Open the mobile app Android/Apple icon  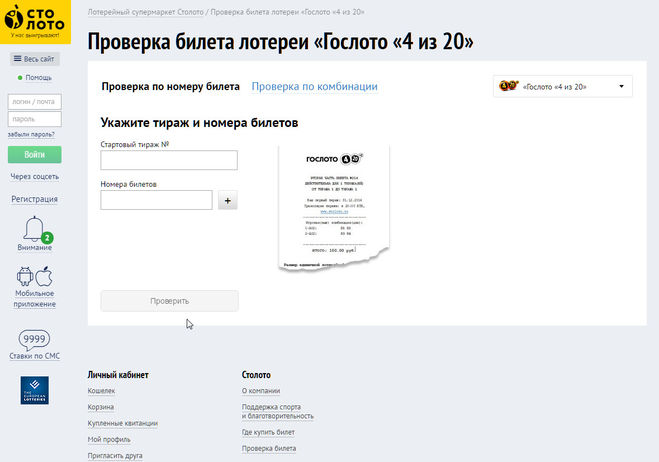34,276
